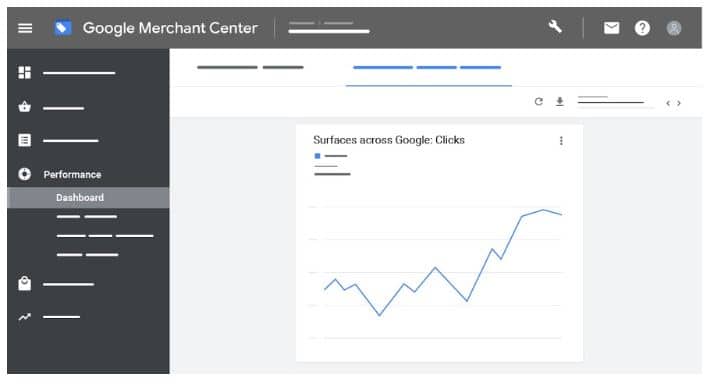Open the wrench tools menu
This screenshot has height=385, width=711.
point(555,27)
